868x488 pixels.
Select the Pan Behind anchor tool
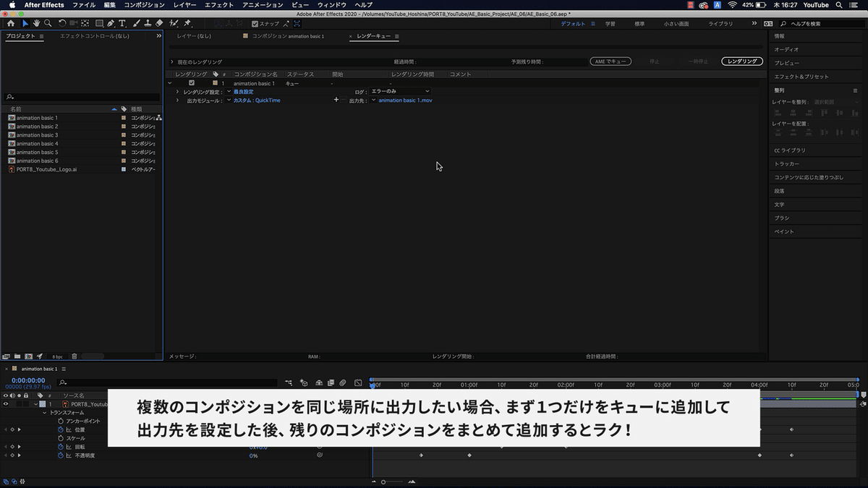[x=85, y=24]
